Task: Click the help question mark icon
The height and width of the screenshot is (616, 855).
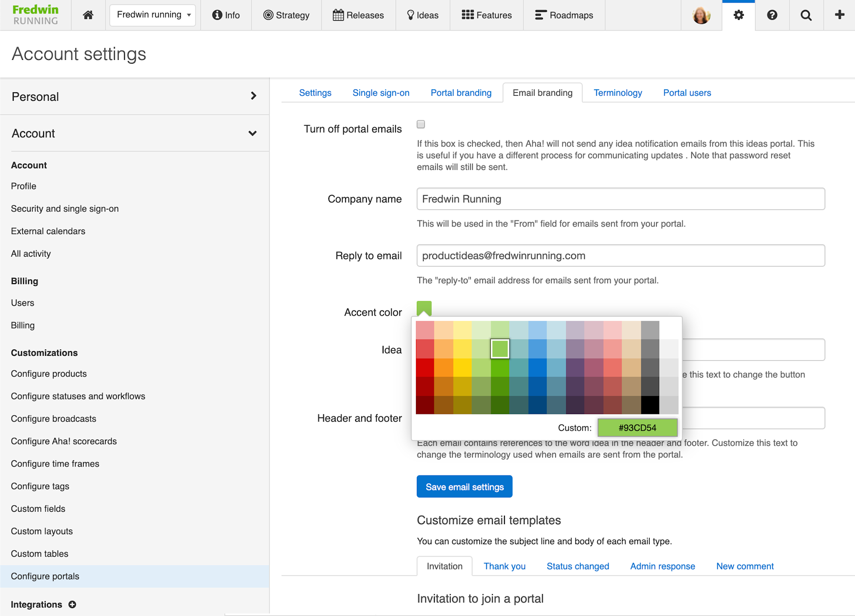Action: (x=772, y=15)
